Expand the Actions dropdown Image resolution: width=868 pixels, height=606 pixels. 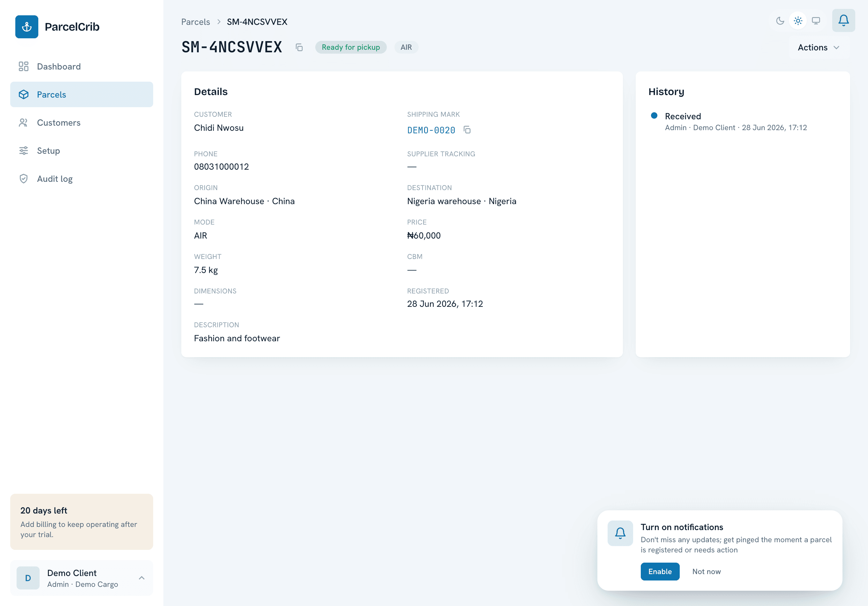(819, 48)
